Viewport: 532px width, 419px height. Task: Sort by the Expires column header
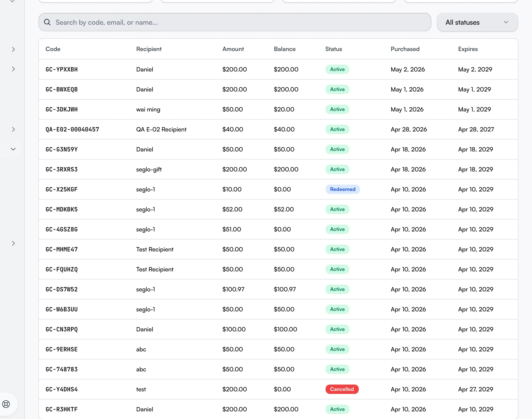point(468,49)
